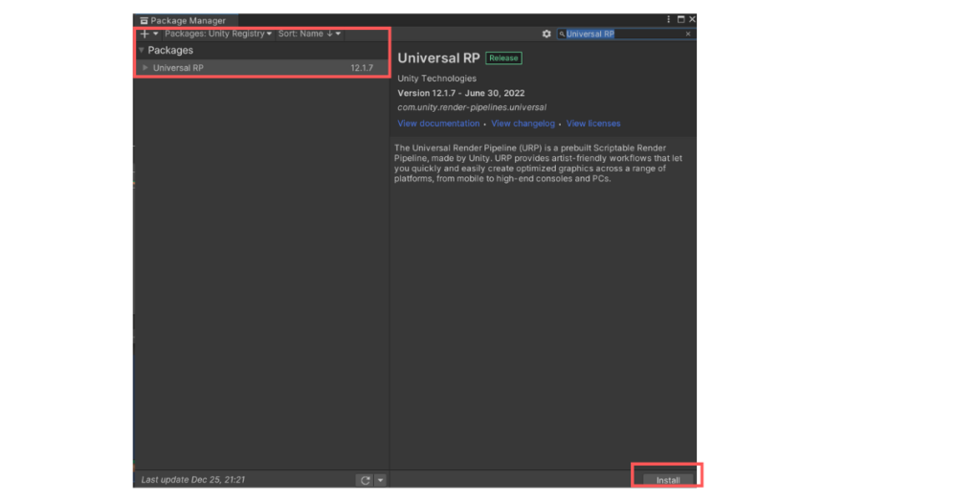Open the View licenses link
This screenshot has width=980, height=501.
[x=592, y=124]
